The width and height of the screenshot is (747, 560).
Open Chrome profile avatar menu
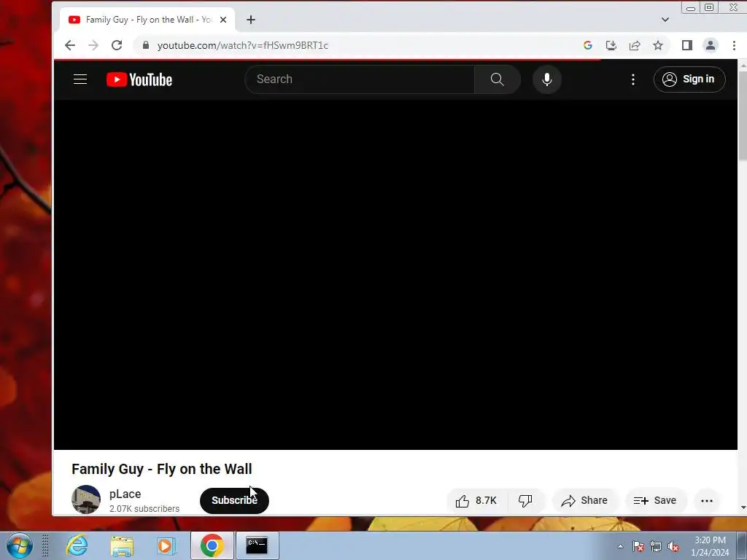point(711,45)
